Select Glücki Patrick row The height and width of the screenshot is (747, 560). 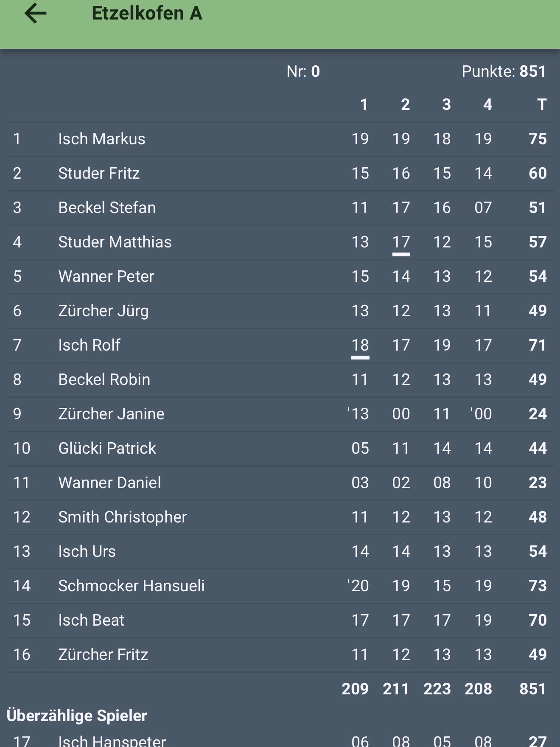point(280,449)
